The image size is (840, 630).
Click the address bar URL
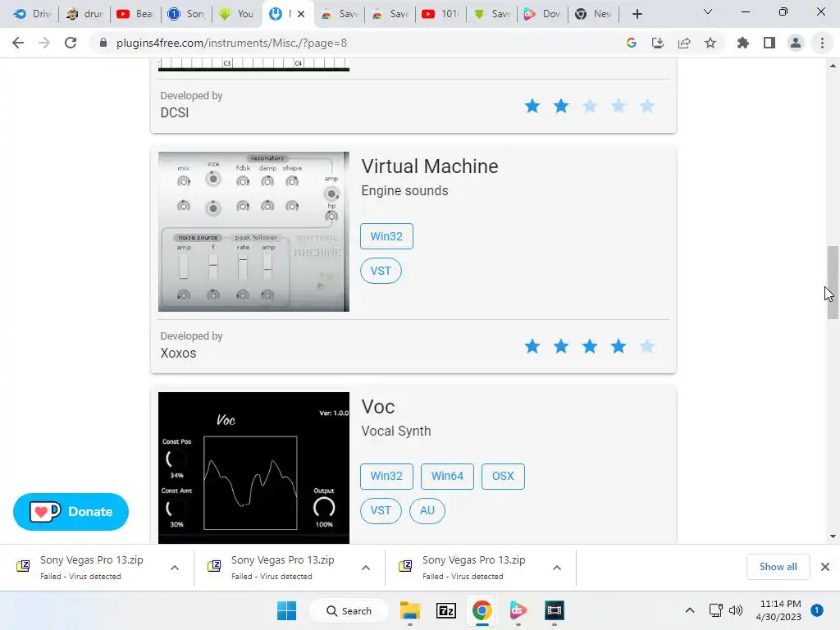click(231, 43)
